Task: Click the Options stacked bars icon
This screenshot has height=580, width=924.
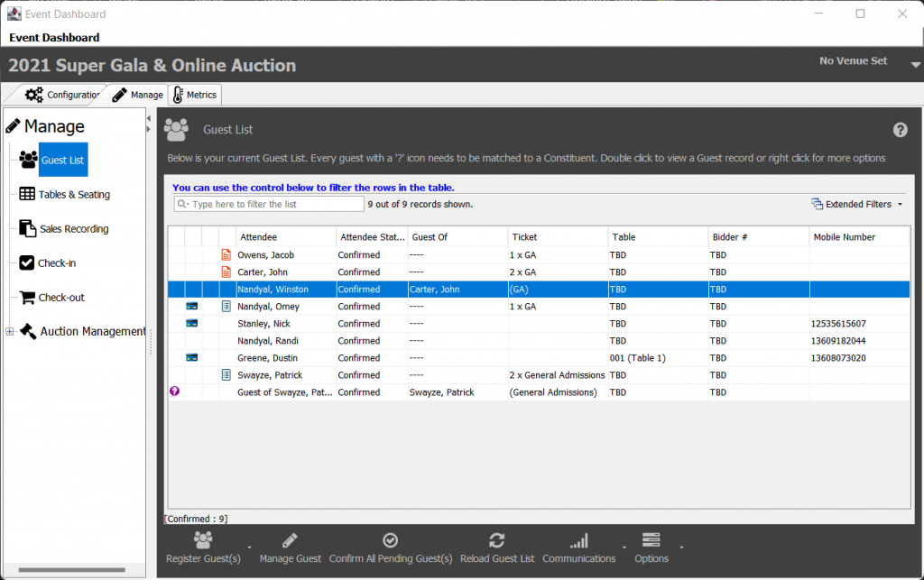Action: pos(651,540)
